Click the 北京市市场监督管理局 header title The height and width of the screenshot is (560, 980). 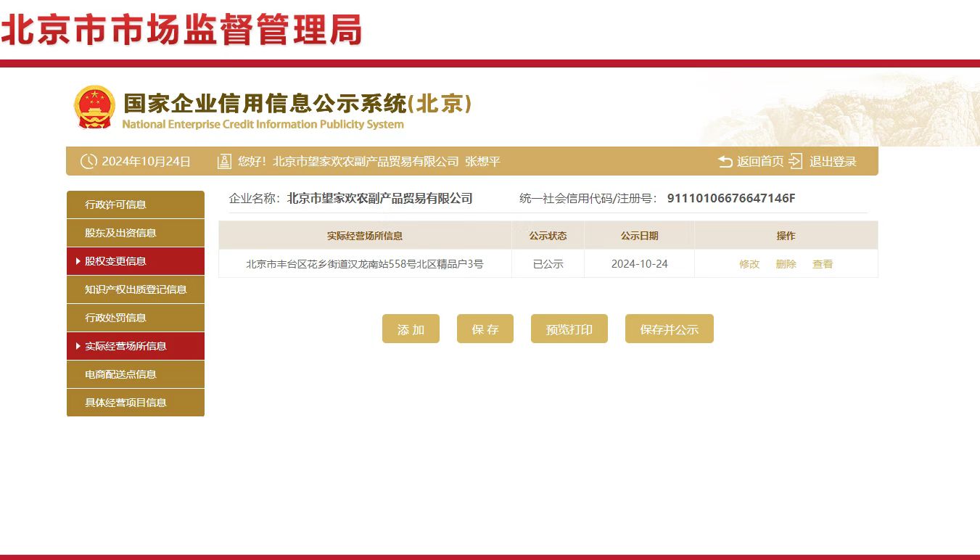(181, 30)
